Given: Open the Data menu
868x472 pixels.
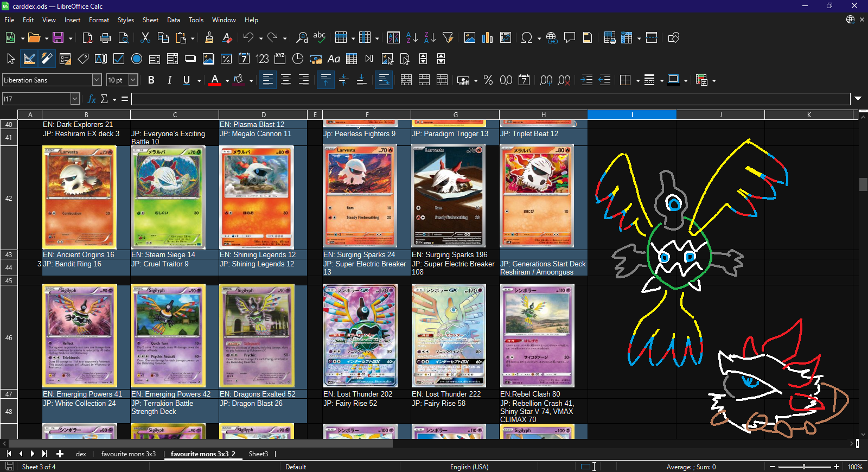Looking at the screenshot, I should click(174, 20).
